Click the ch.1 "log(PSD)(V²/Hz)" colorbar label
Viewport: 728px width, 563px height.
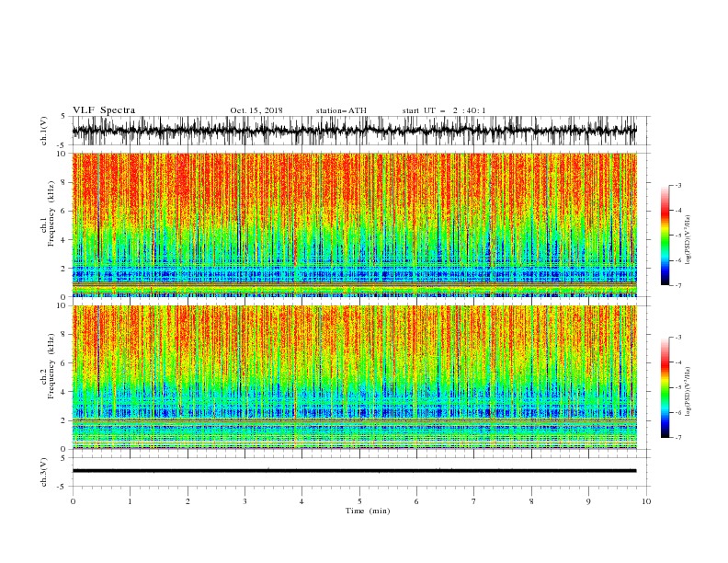click(x=688, y=240)
